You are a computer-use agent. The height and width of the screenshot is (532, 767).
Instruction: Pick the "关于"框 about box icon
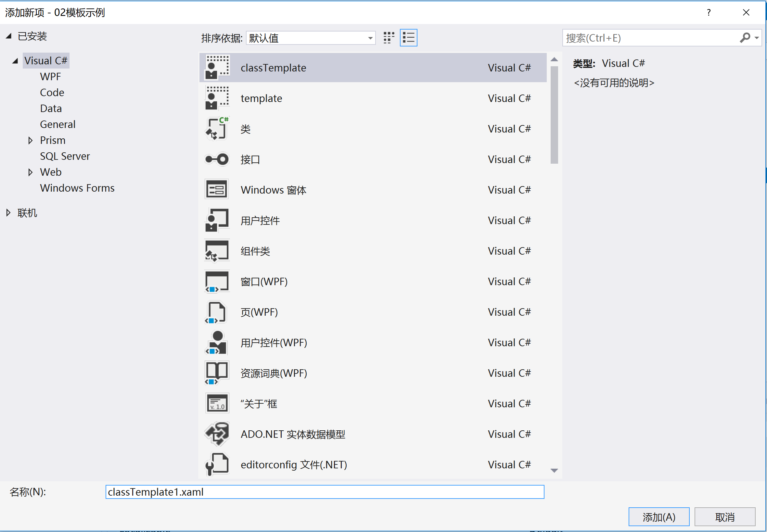coord(217,404)
